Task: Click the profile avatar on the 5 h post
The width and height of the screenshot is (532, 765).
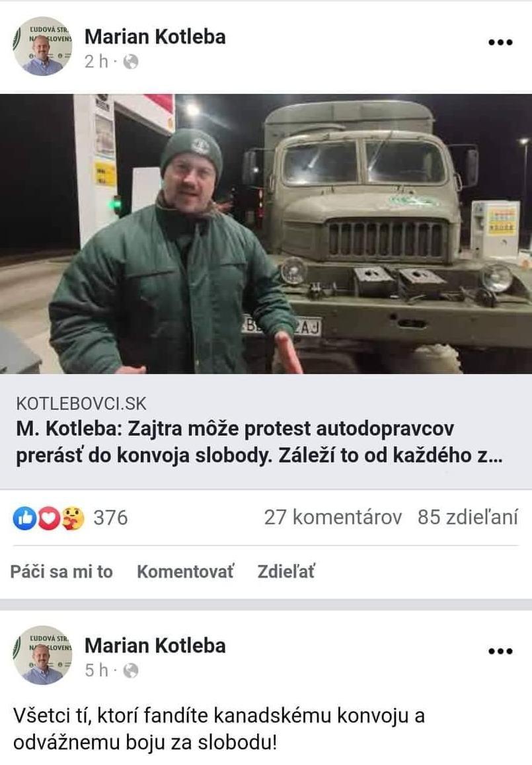Action: tap(42, 655)
